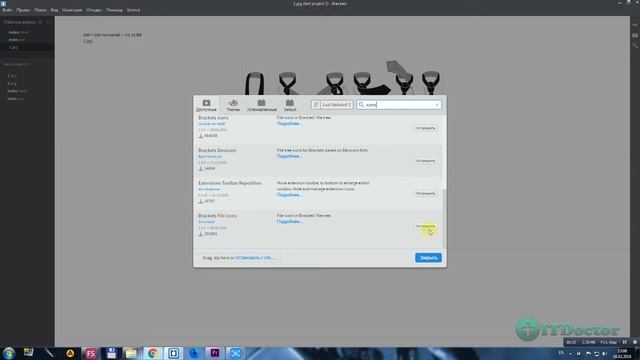Screen dimensions: 640x360
Task: Open the Help menu
Action: pyautogui.click(x=114, y=10)
